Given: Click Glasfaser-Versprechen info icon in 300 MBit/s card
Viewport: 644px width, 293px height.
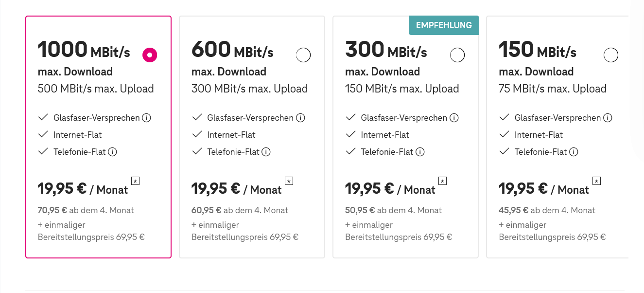Looking at the screenshot, I should click(454, 118).
